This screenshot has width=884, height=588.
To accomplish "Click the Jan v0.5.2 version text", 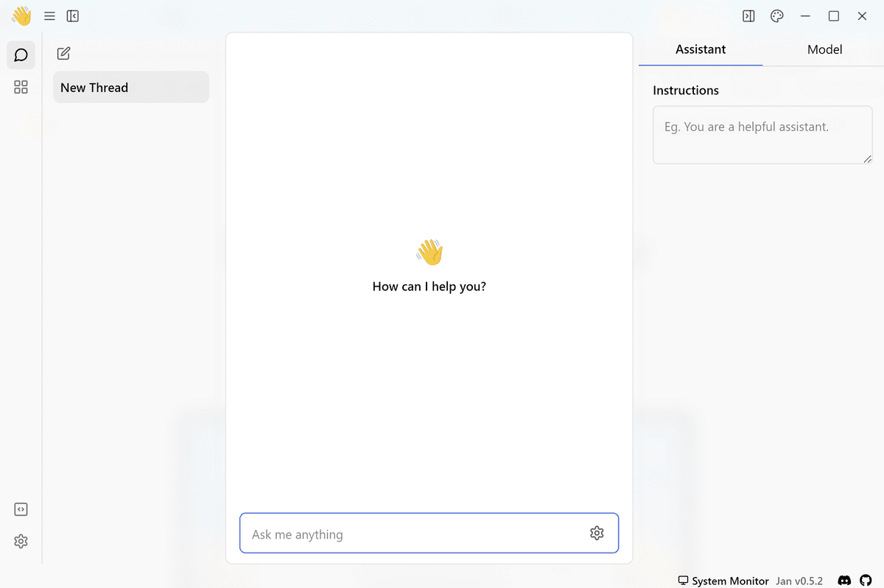I will (x=799, y=581).
